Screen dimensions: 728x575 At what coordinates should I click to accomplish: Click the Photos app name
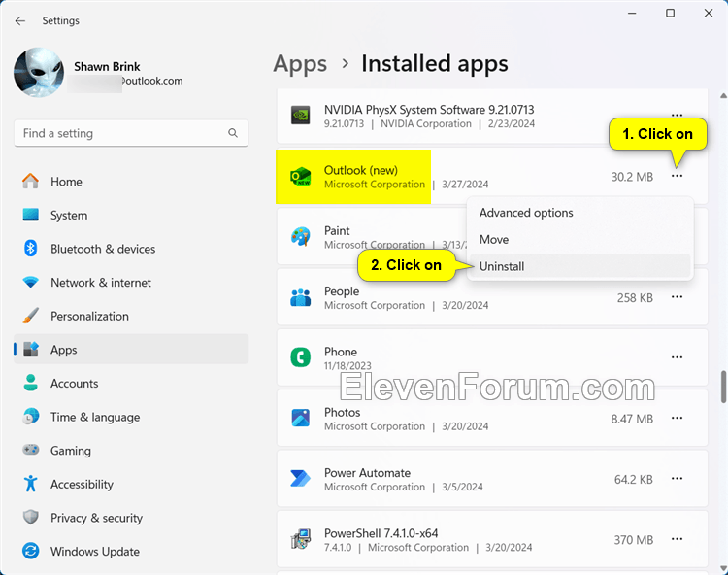tap(343, 412)
